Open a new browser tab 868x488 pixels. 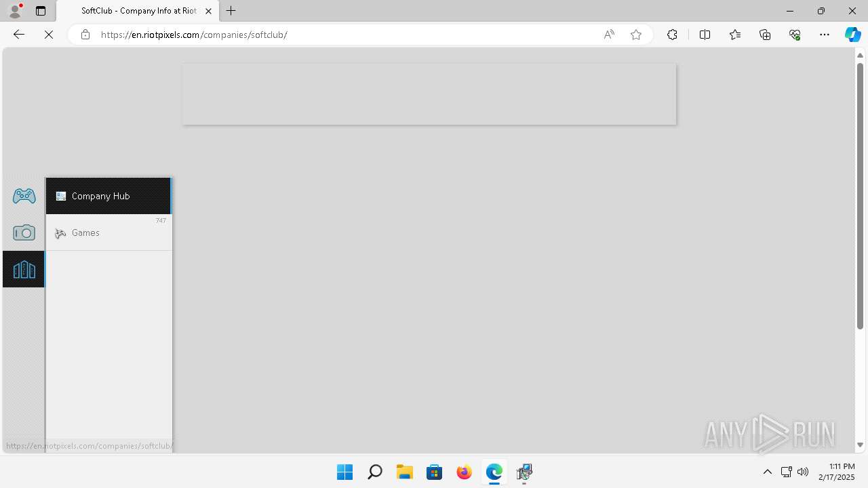231,11
